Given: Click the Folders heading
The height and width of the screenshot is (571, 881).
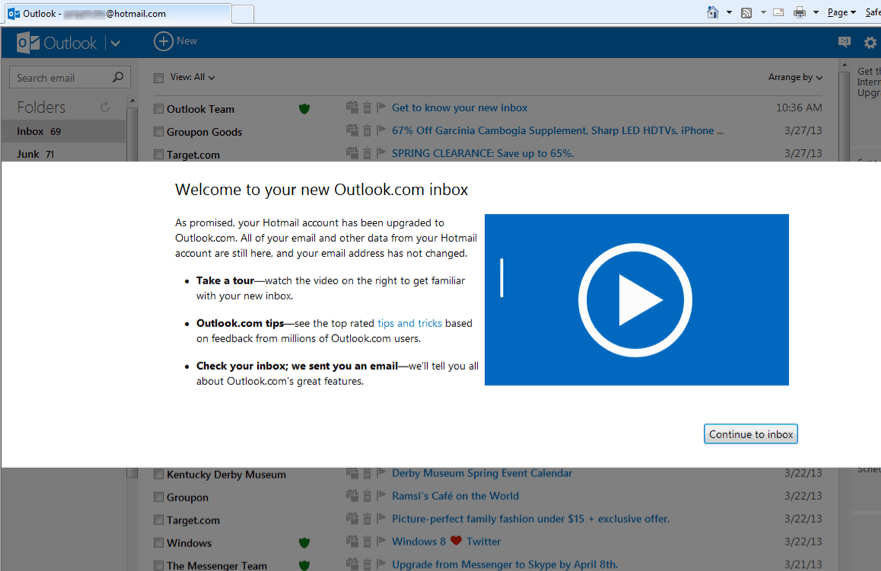Looking at the screenshot, I should 41,107.
